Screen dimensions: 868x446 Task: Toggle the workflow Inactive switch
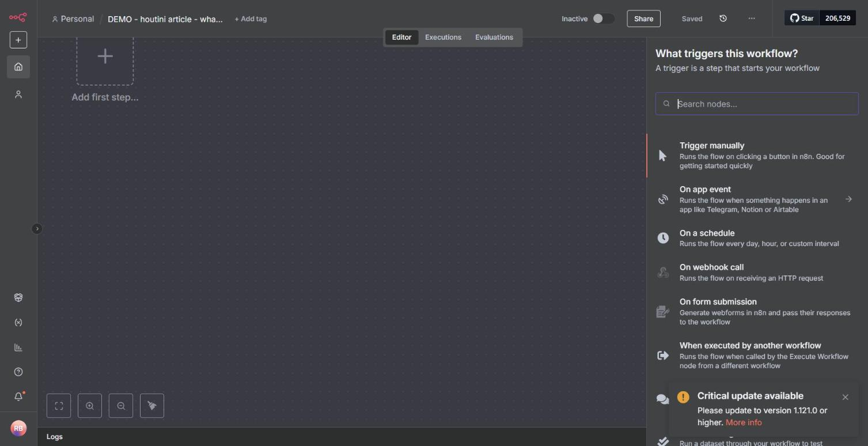pos(604,18)
